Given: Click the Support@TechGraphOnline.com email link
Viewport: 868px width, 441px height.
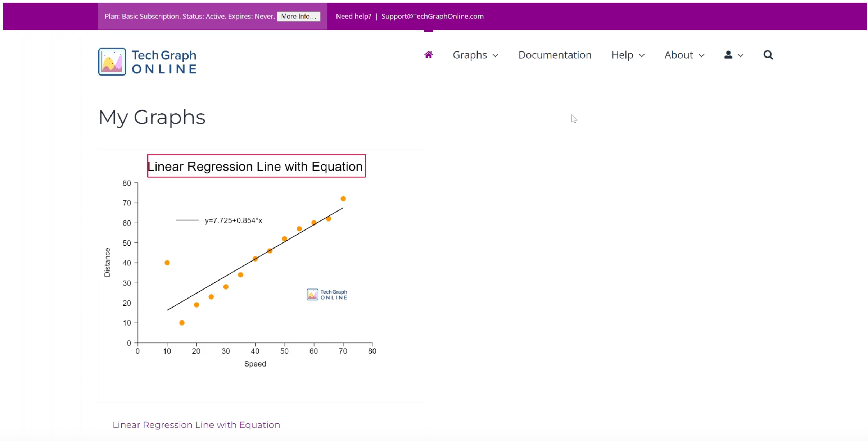Looking at the screenshot, I should tap(432, 16).
